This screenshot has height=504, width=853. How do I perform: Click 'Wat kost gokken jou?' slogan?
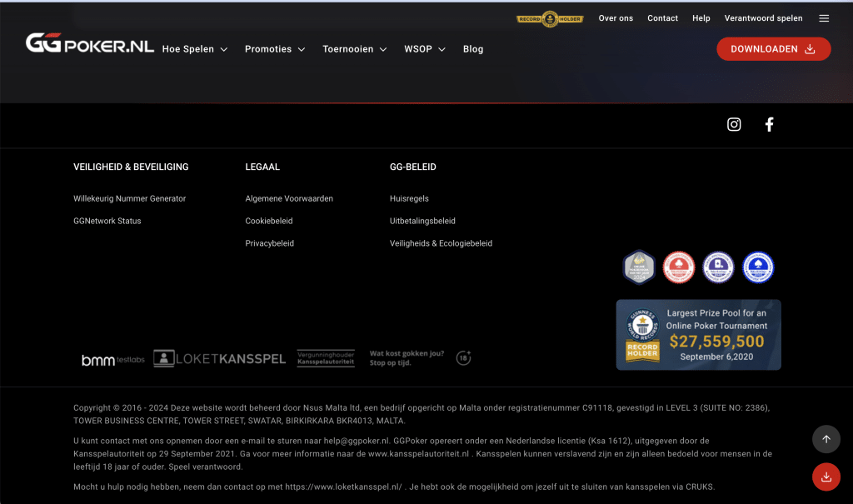click(407, 353)
